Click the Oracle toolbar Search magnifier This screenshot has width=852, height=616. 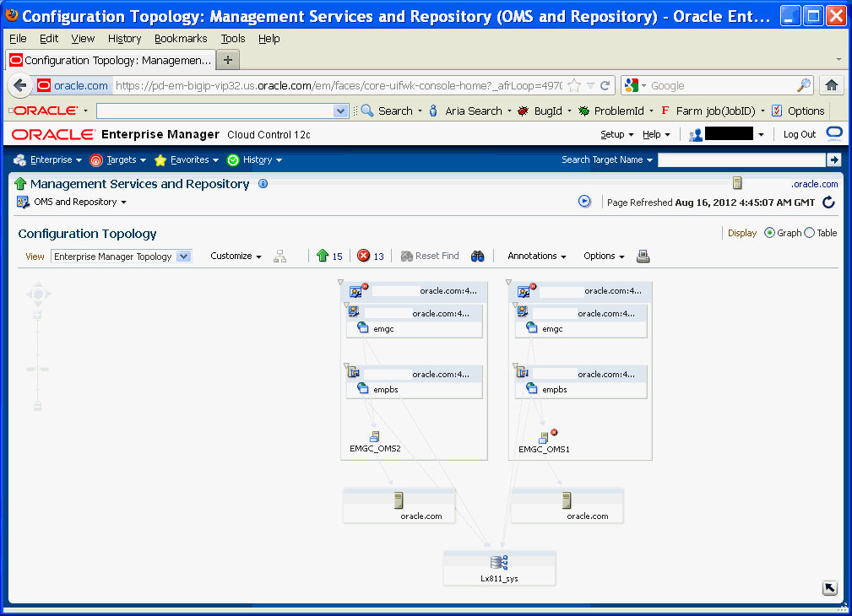pos(367,111)
